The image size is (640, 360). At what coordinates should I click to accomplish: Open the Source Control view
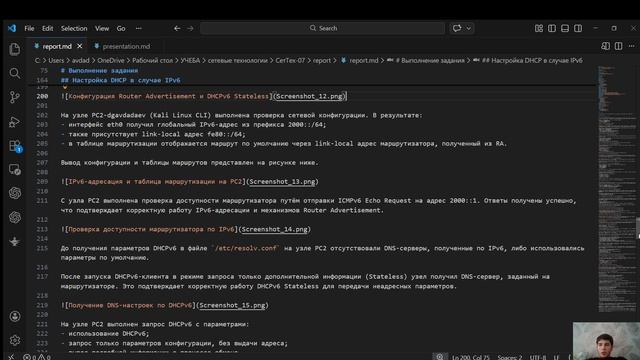pyautogui.click(x=15, y=97)
